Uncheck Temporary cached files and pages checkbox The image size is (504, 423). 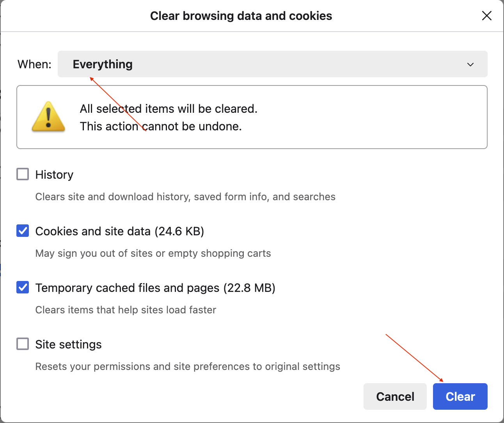[x=23, y=287]
